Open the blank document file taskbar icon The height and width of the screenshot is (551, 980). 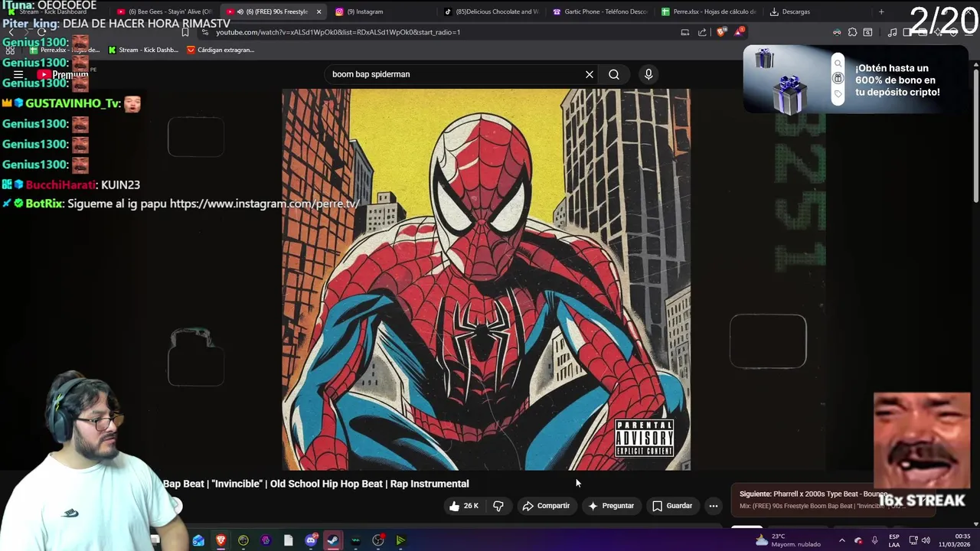pyautogui.click(x=288, y=540)
